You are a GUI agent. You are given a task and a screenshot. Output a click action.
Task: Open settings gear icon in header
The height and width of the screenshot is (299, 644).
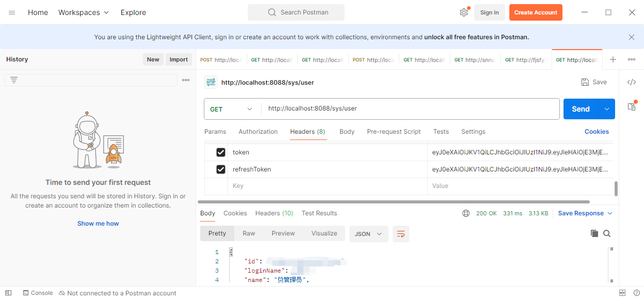click(x=464, y=12)
